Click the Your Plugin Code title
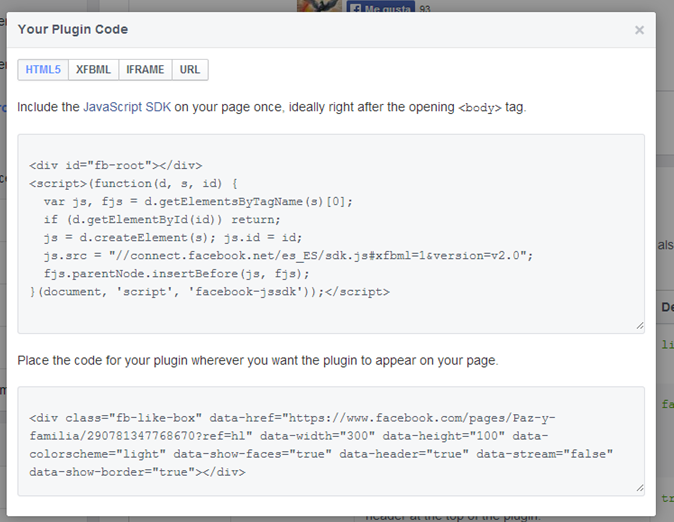The height and width of the screenshot is (522, 674). pyautogui.click(x=73, y=29)
